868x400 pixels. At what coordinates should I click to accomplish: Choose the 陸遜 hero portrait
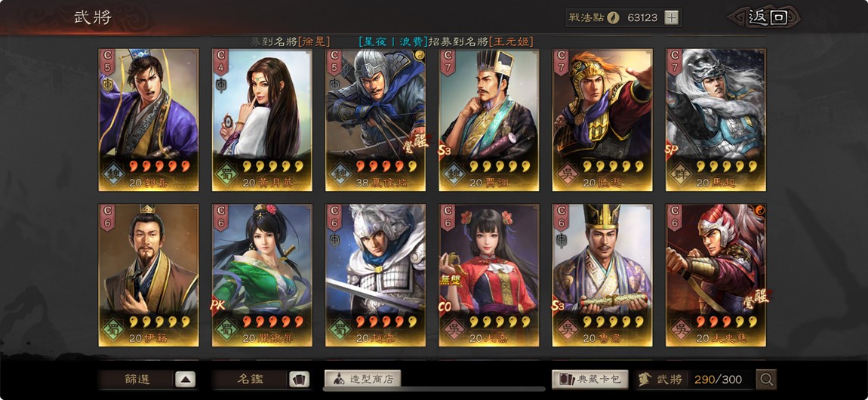coord(602,120)
